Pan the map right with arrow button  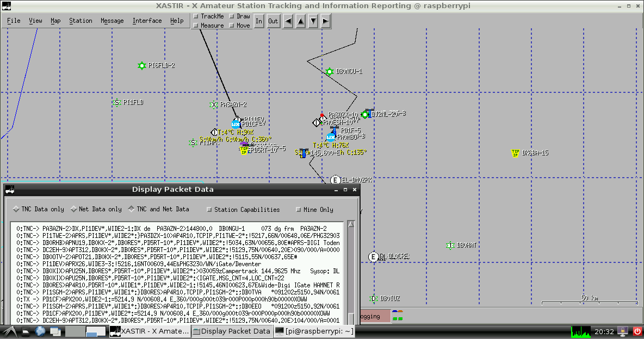click(x=325, y=21)
